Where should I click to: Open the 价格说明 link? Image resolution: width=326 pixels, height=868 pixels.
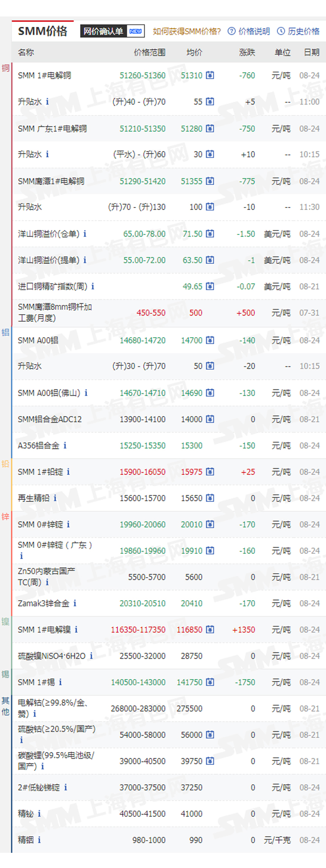[249, 31]
